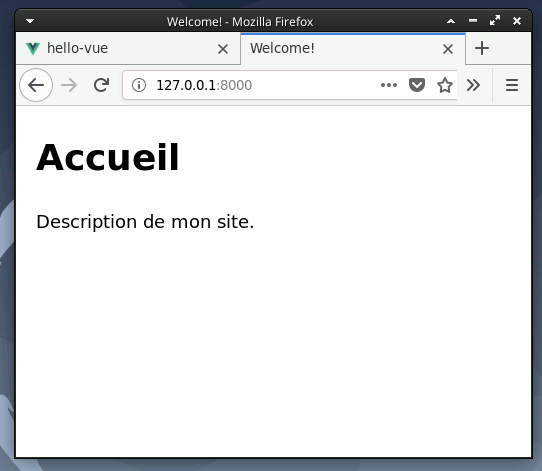
Task: Open the Firefox hamburger menu
Action: pyautogui.click(x=512, y=85)
